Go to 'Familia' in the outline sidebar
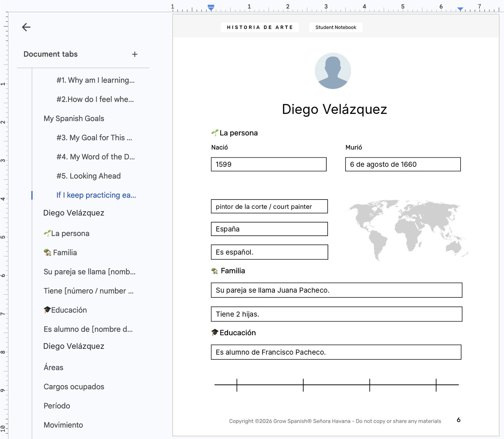504x439 pixels. 60,253
